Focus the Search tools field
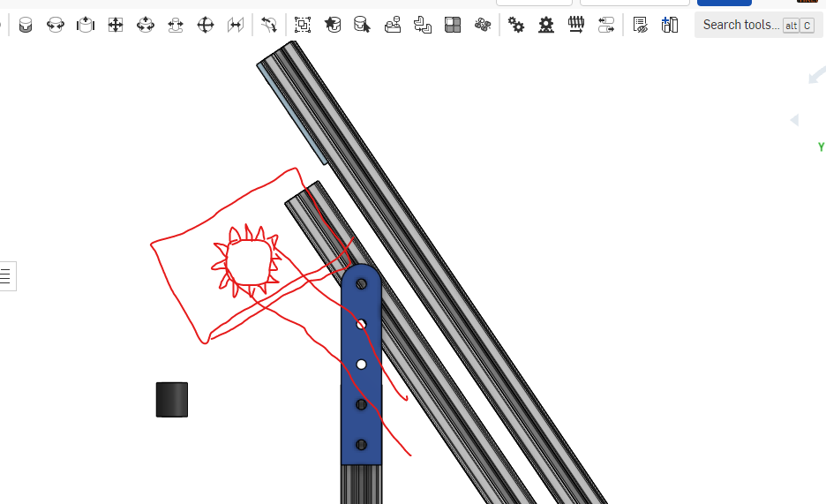Screen dimensions: 826x504 pyautogui.click(x=759, y=25)
